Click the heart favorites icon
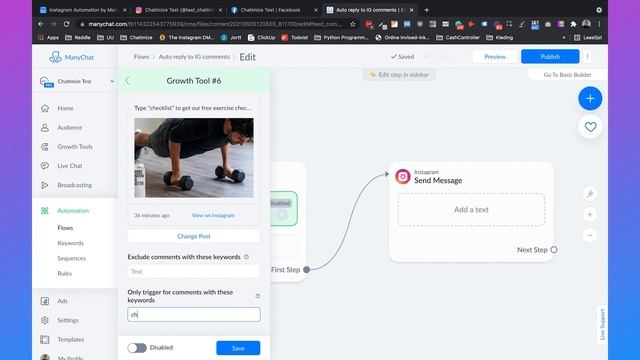640x360 pixels. 590,127
